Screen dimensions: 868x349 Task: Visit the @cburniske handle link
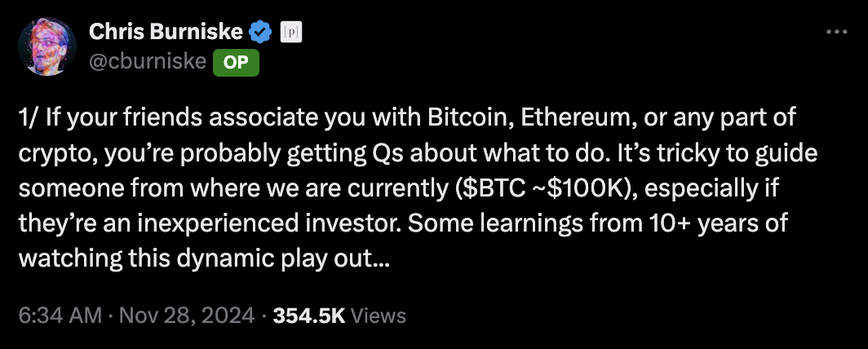pyautogui.click(x=147, y=62)
